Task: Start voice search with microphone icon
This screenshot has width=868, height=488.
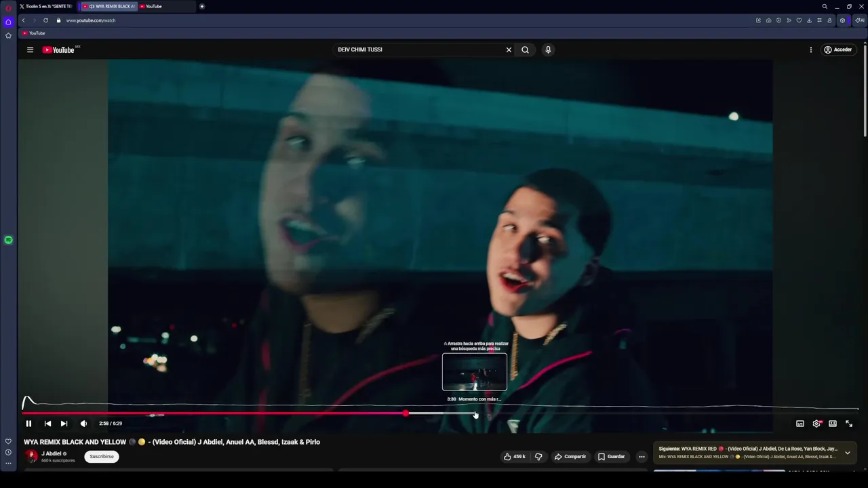Action: (548, 49)
